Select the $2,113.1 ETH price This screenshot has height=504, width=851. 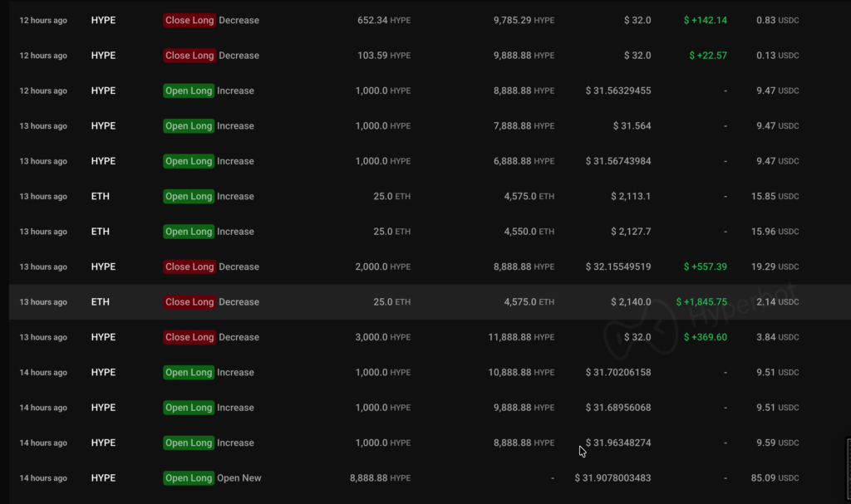[x=631, y=197]
